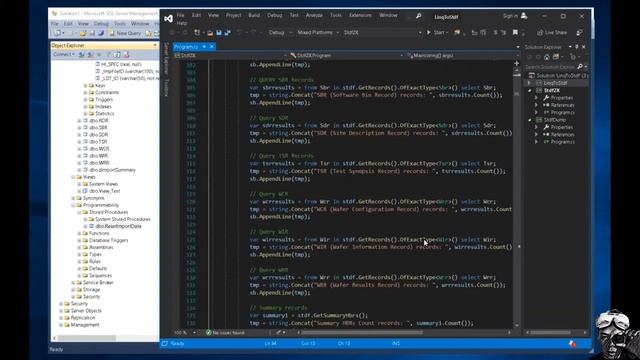Click the Solution Explorer search magnifier icon

coord(580,67)
